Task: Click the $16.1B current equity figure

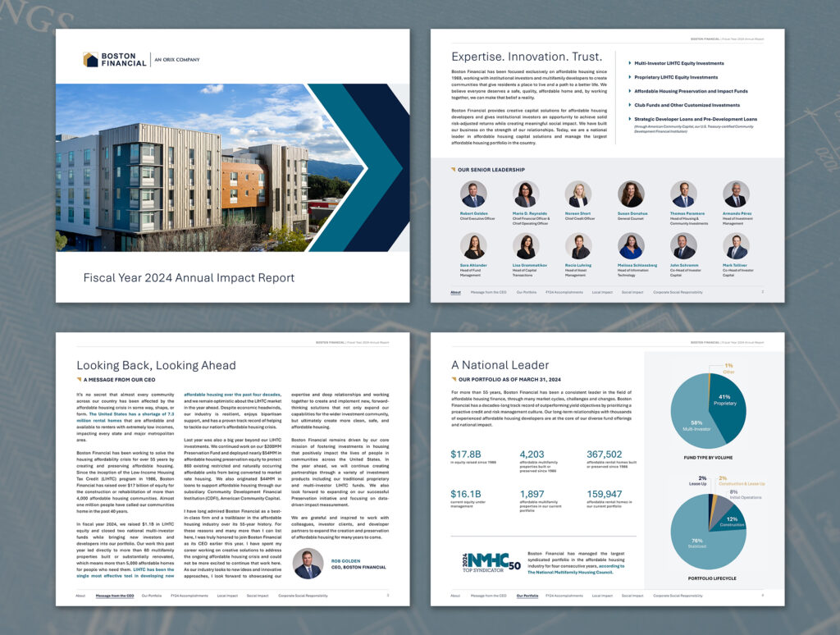Action: pos(466,494)
